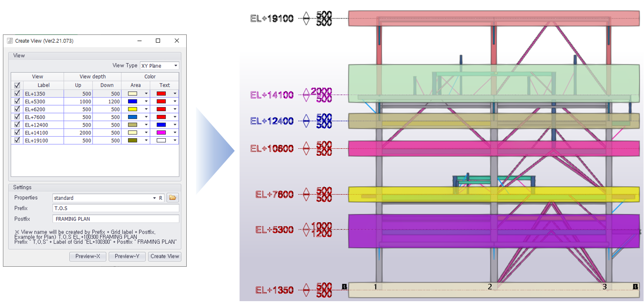Click the R button next to Properties
The width and height of the screenshot is (644, 306).
tap(161, 198)
